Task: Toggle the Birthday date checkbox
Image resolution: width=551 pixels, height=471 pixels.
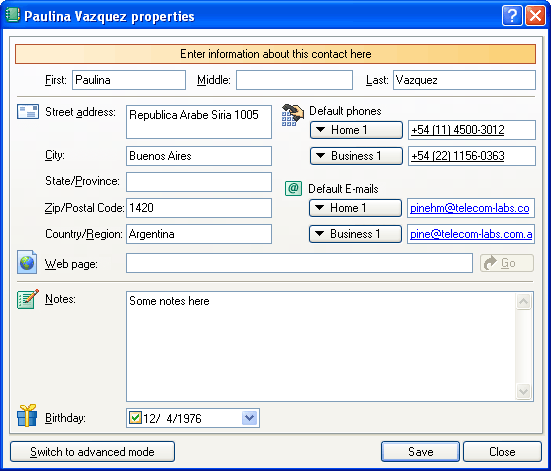Action: coord(135,418)
